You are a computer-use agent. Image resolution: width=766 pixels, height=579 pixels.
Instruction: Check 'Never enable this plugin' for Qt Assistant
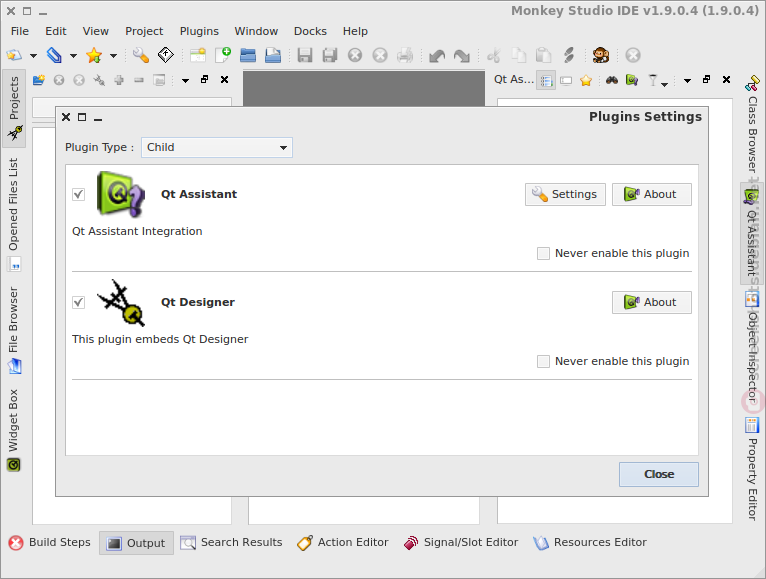[543, 253]
